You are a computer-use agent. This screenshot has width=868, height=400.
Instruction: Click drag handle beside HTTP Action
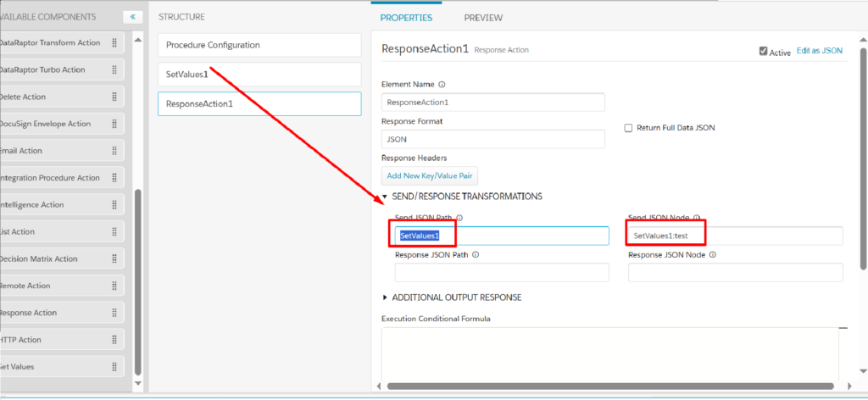(114, 340)
